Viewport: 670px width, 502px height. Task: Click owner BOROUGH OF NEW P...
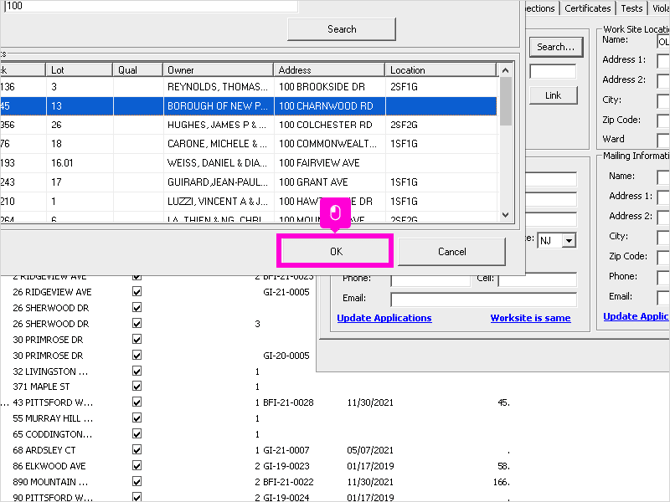217,106
